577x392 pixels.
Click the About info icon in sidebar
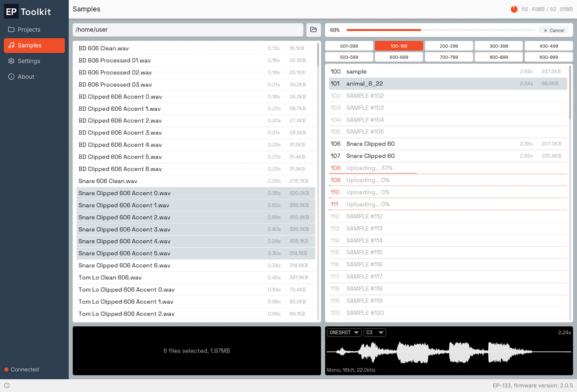12,77
